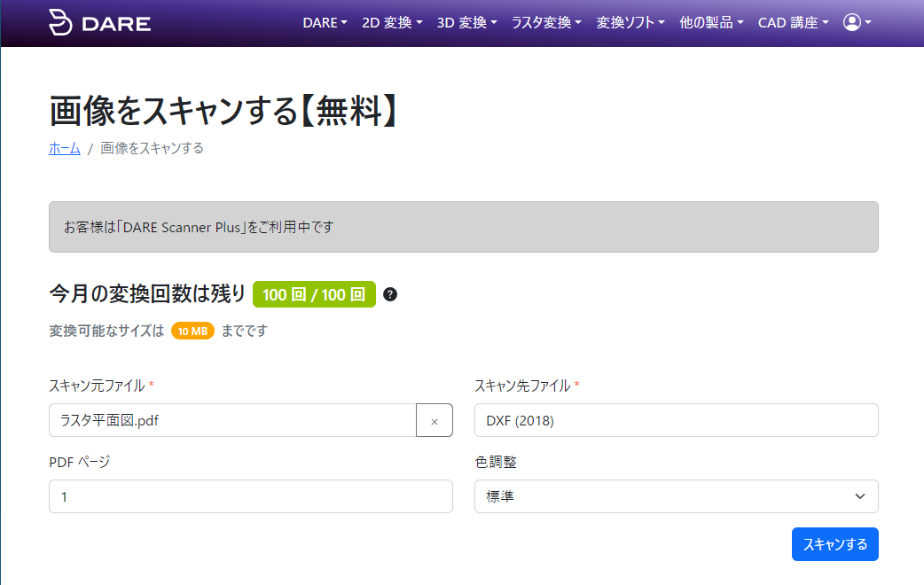Open the user account icon menu

click(x=854, y=23)
